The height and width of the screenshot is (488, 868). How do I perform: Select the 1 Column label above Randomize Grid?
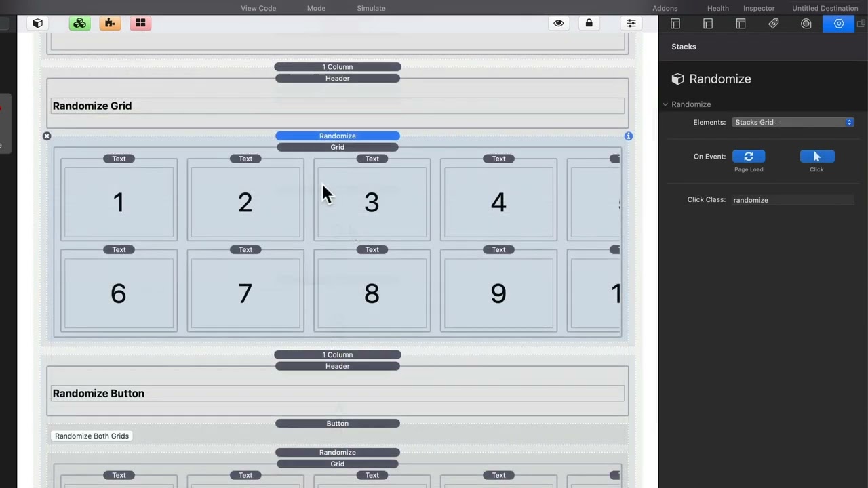point(338,66)
